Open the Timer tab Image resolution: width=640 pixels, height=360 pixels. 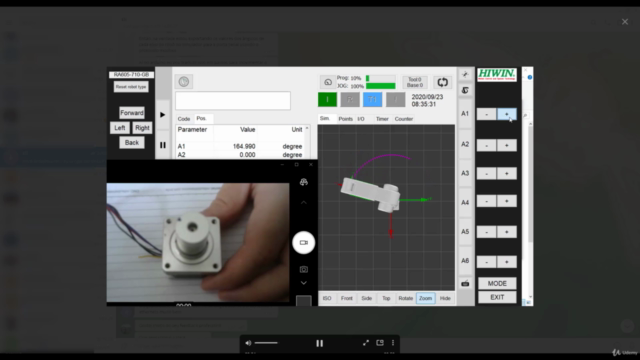(x=382, y=119)
